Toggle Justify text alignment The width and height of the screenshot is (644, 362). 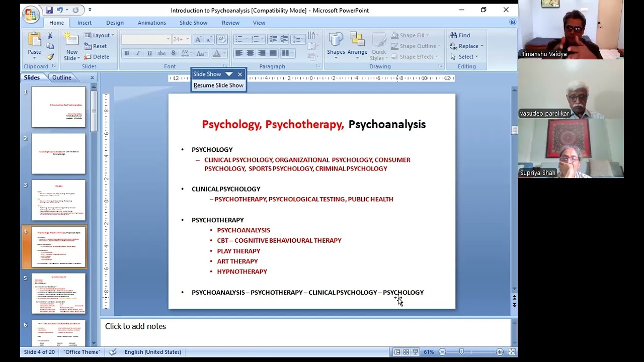(273, 53)
